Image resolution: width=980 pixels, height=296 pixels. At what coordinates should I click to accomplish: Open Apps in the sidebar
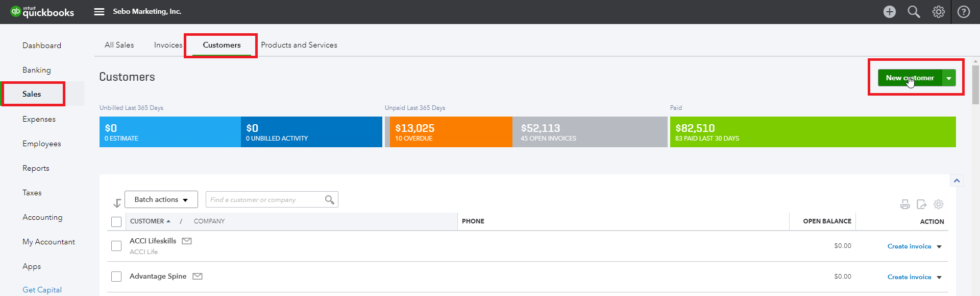point(32,266)
